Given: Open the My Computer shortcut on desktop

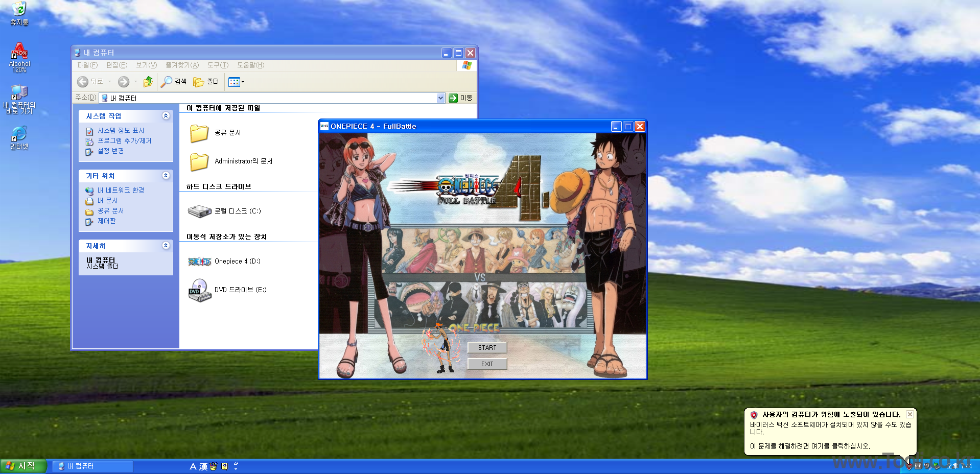Looking at the screenshot, I should [x=19, y=99].
